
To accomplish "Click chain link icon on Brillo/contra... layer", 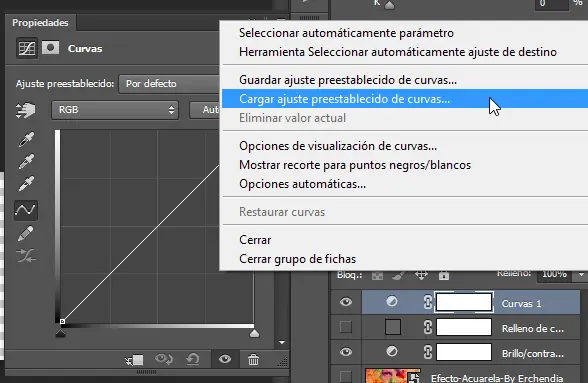I will coord(428,352).
